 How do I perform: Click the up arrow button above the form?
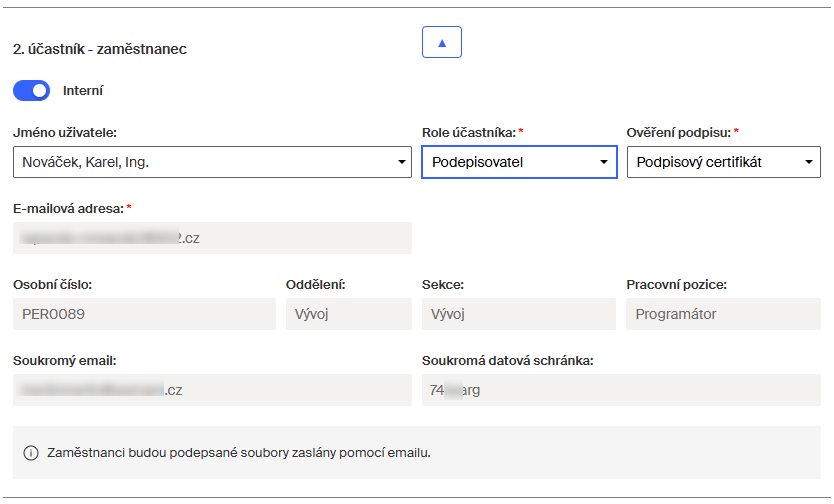point(442,42)
